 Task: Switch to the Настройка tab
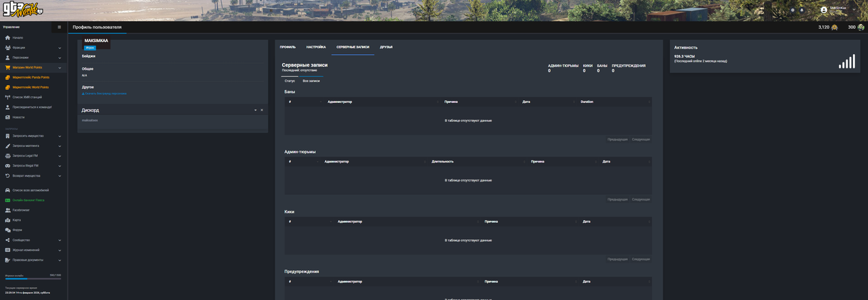(316, 47)
